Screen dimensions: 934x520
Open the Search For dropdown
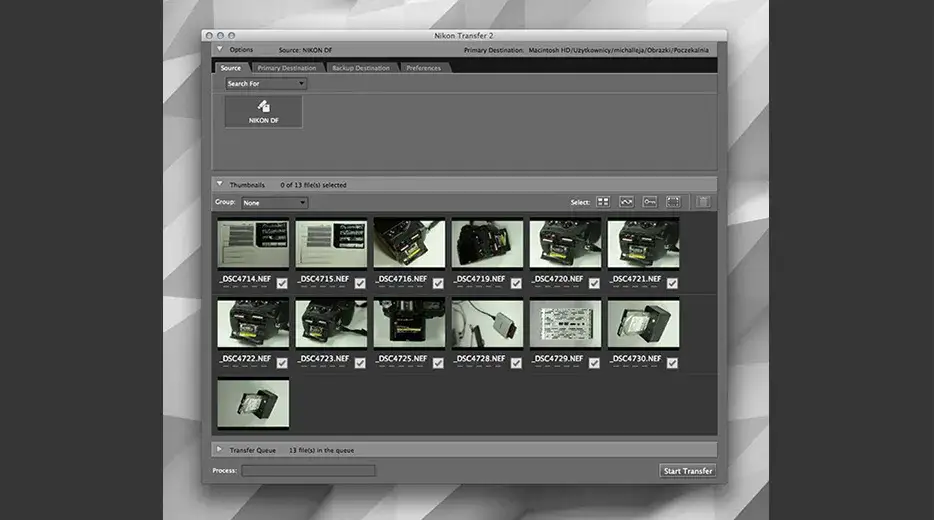tap(266, 84)
